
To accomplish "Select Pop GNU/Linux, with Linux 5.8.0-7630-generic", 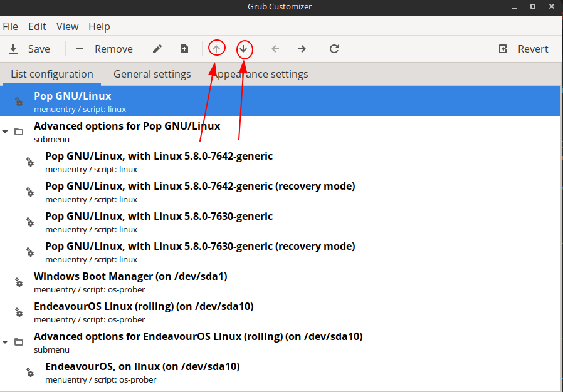I will tap(280, 222).
